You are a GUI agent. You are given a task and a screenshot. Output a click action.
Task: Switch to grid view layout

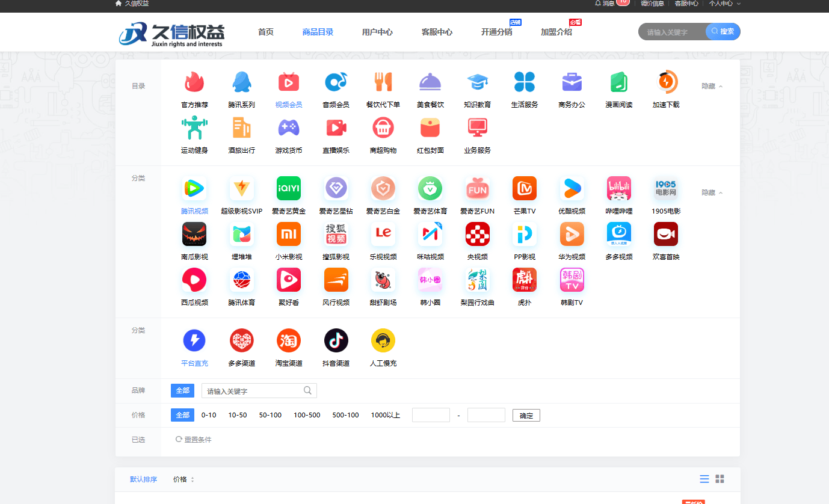720,479
